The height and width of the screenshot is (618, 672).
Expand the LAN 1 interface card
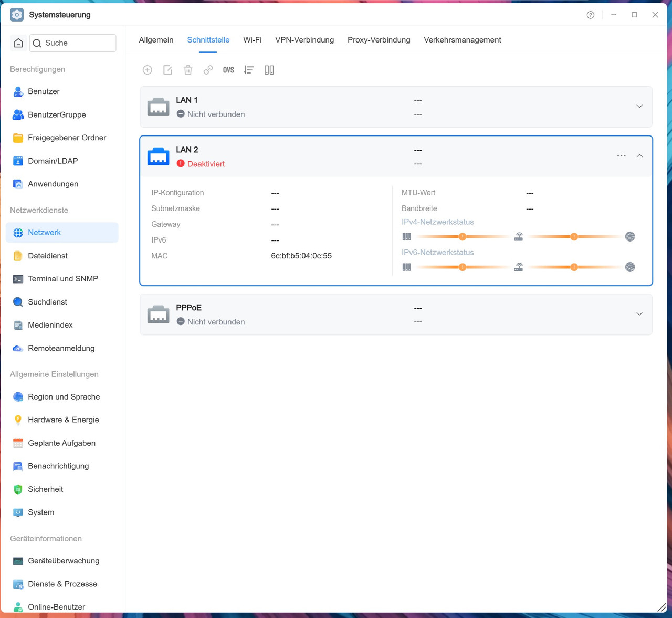639,107
